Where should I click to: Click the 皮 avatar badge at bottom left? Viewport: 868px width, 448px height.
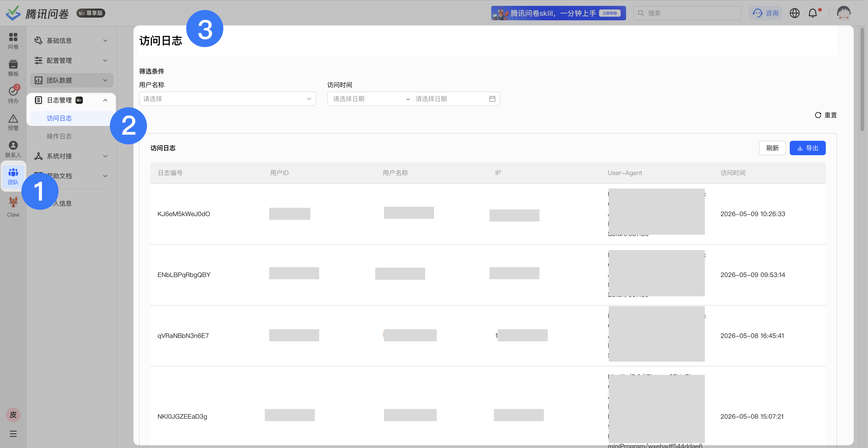tap(13, 415)
